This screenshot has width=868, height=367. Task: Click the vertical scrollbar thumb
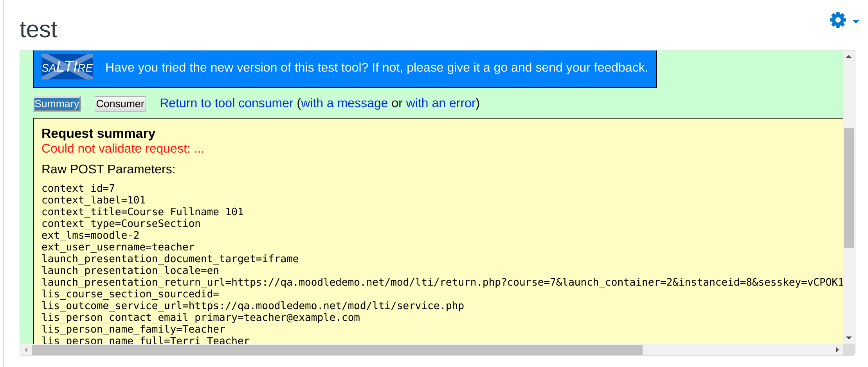coord(848,188)
